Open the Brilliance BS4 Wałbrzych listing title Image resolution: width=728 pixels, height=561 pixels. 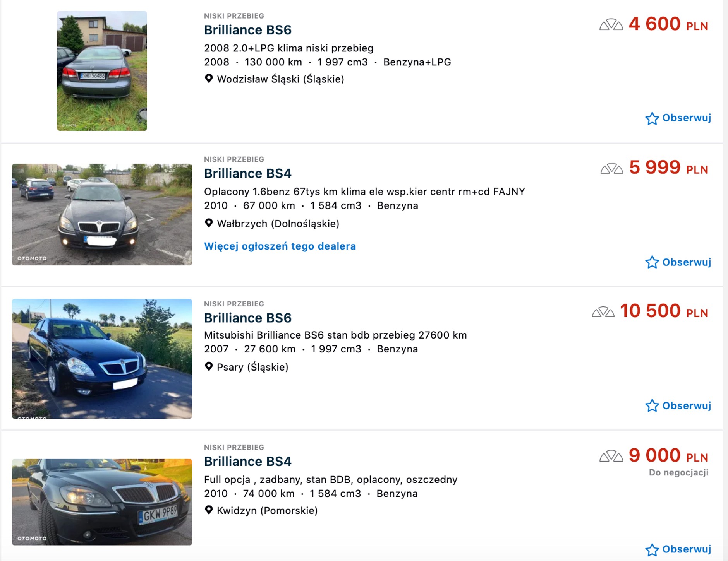tap(247, 173)
